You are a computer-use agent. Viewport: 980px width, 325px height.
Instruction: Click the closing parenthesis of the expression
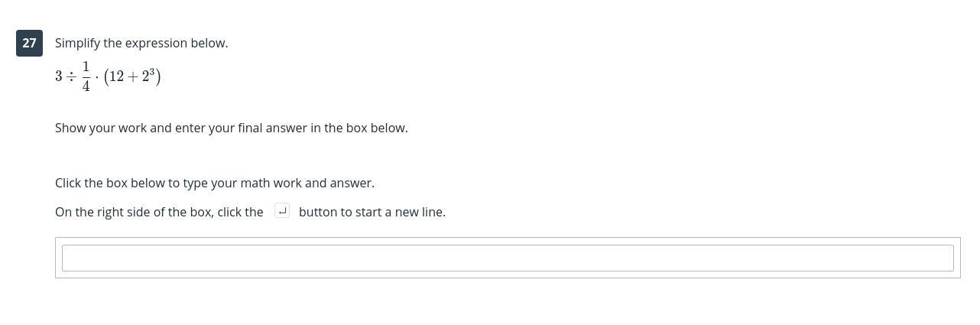point(158,76)
